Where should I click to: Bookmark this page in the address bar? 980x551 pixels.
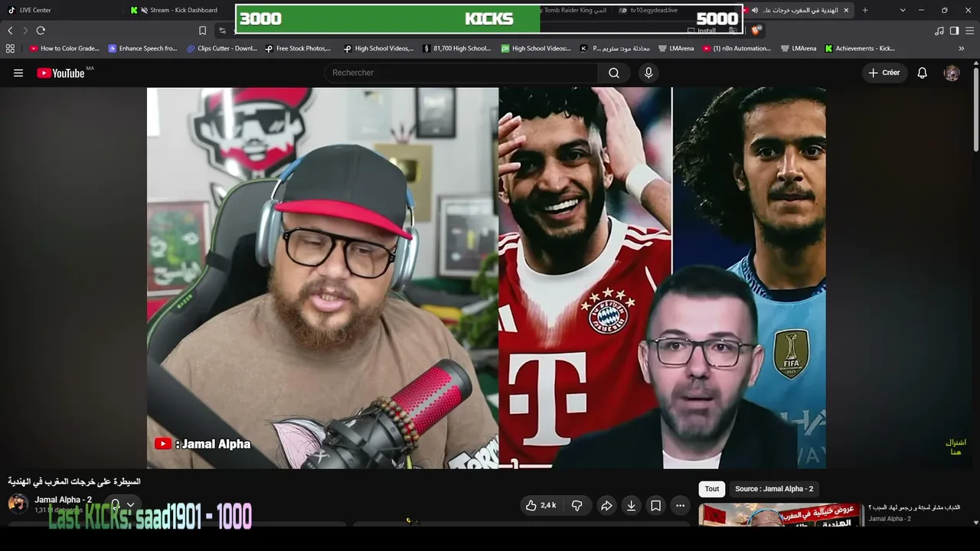pyautogui.click(x=202, y=31)
